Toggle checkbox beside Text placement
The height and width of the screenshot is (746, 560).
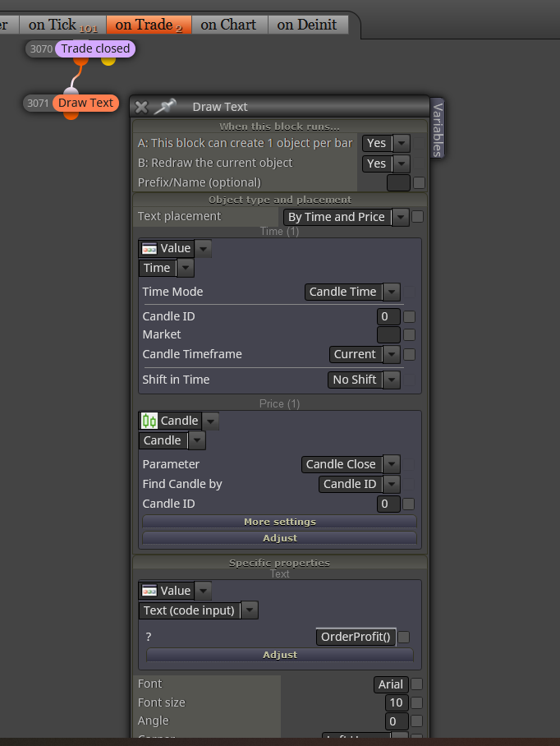click(x=417, y=217)
